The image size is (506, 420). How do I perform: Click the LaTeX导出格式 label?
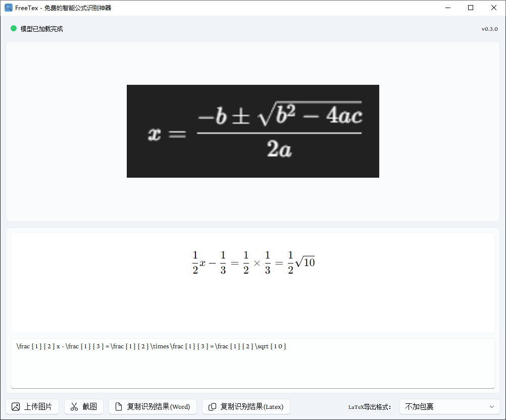pyautogui.click(x=370, y=407)
